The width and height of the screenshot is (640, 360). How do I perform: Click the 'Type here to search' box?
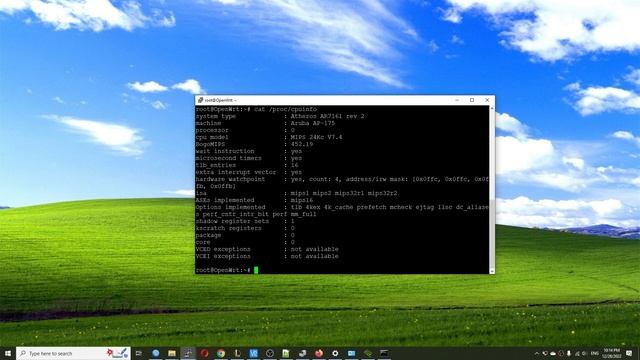73,353
